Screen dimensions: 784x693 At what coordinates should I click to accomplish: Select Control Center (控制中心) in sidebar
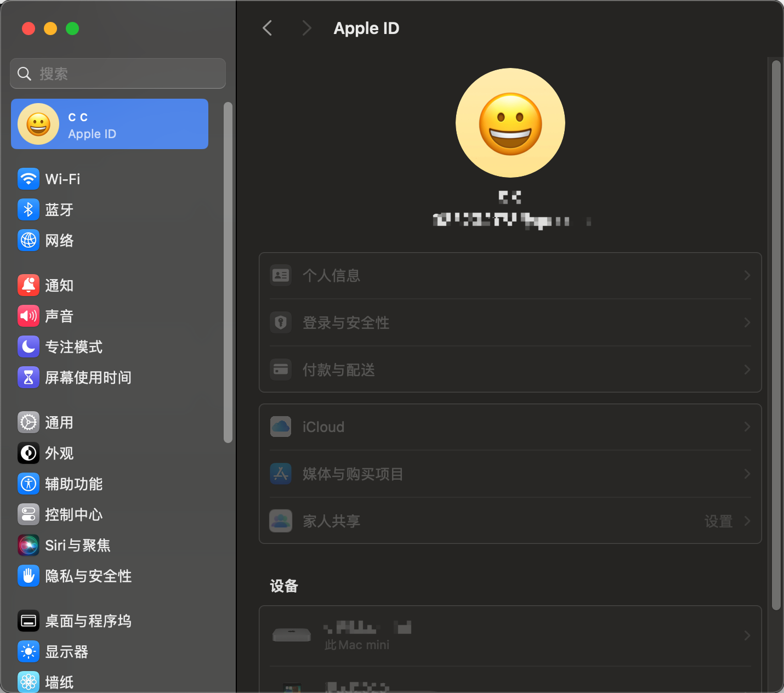coord(73,514)
